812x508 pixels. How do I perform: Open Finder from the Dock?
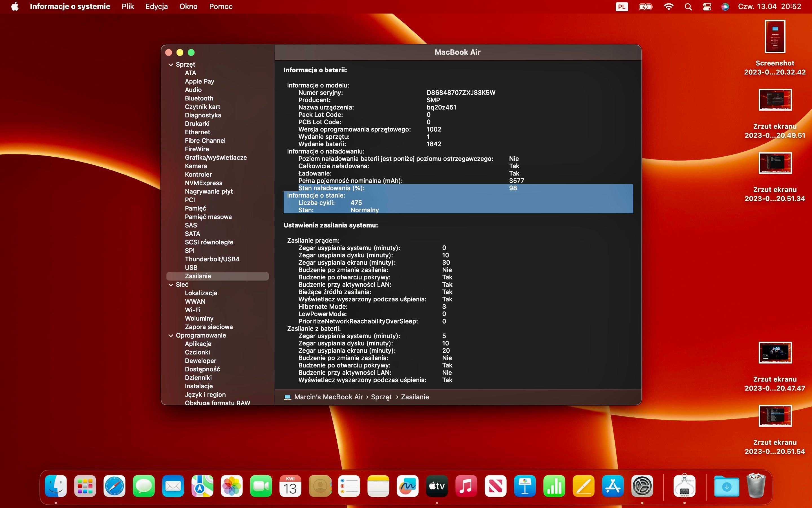coord(56,486)
